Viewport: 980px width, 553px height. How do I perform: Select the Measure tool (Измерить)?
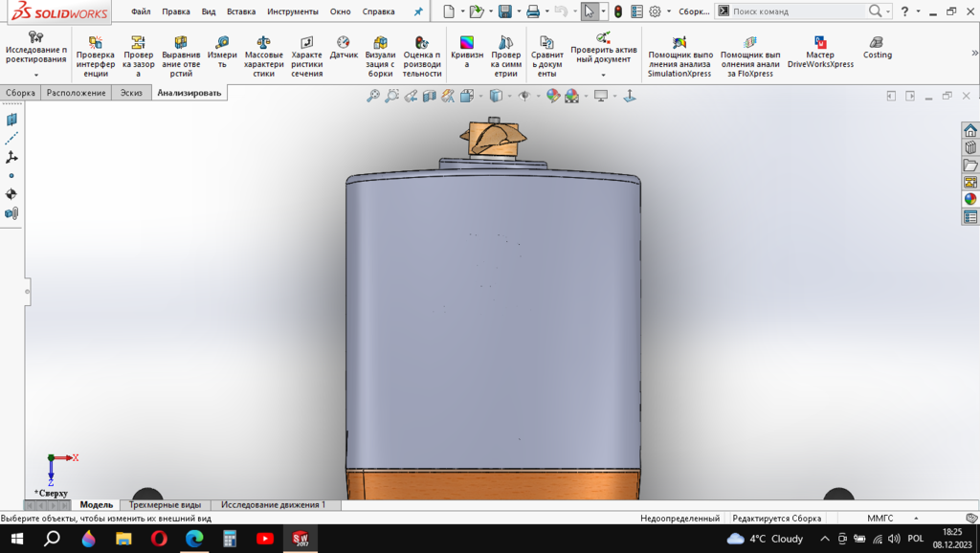point(222,56)
